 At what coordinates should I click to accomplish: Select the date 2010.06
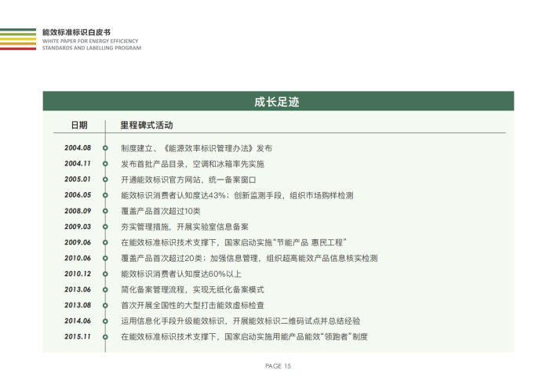78,258
